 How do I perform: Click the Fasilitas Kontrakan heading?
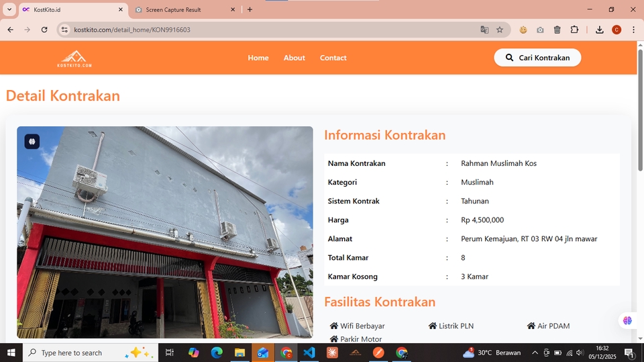[x=380, y=302]
